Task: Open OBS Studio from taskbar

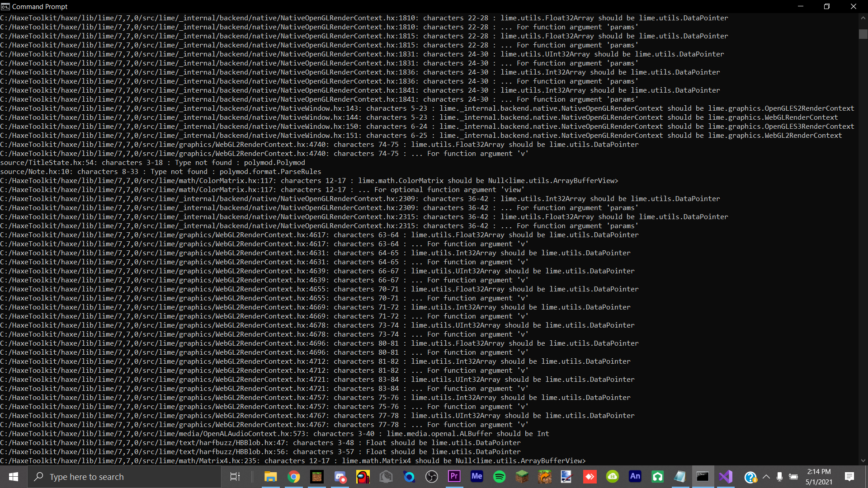Action: [x=431, y=477]
